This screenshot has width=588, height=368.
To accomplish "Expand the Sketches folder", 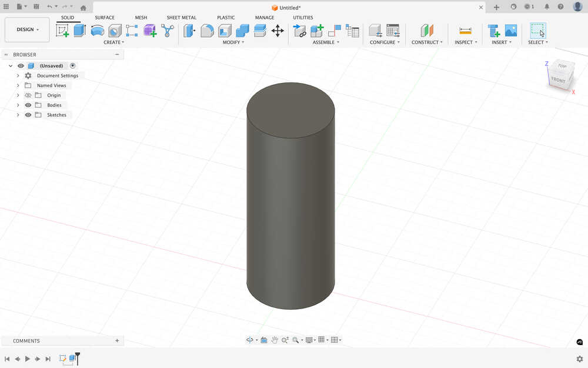I will tap(18, 115).
